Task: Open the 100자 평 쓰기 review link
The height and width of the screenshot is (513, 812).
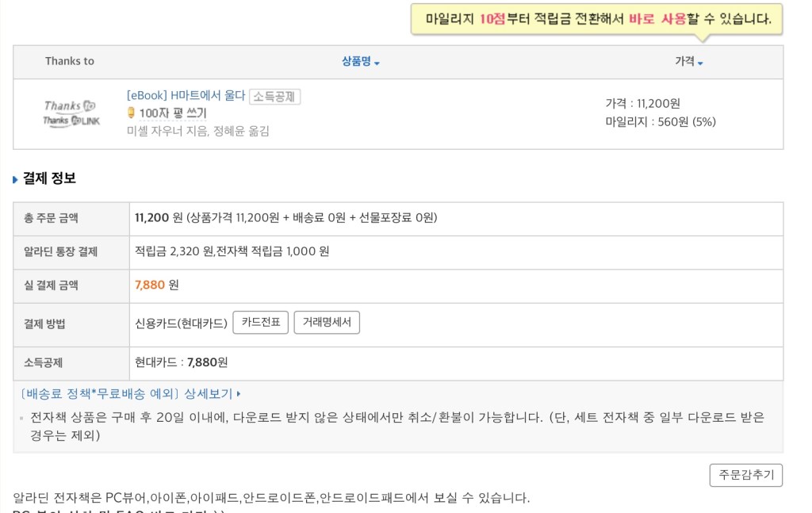Action: coord(172,113)
